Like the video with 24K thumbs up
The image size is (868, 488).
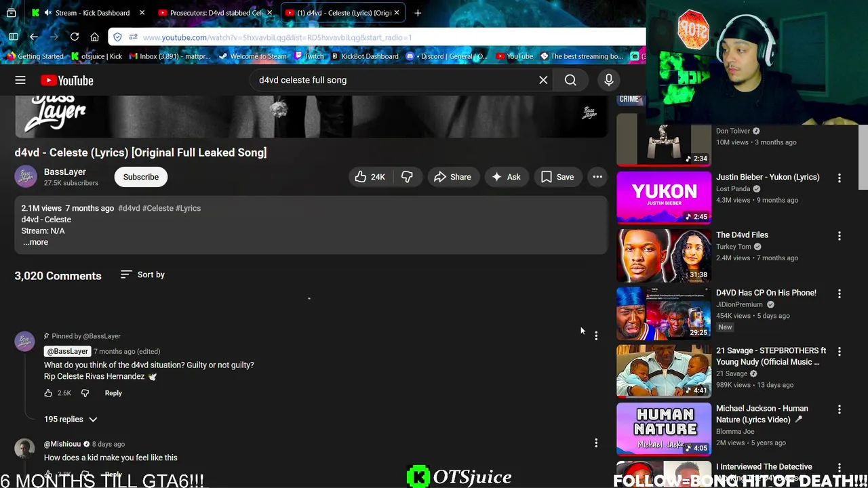(x=370, y=177)
